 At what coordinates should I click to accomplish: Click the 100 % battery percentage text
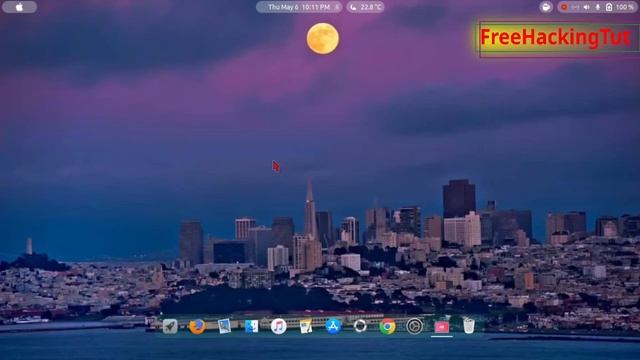(624, 7)
